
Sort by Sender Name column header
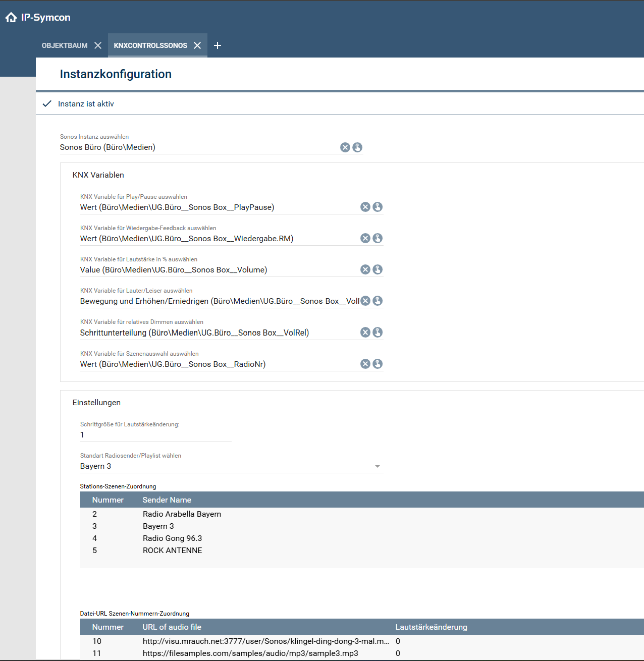(x=167, y=500)
